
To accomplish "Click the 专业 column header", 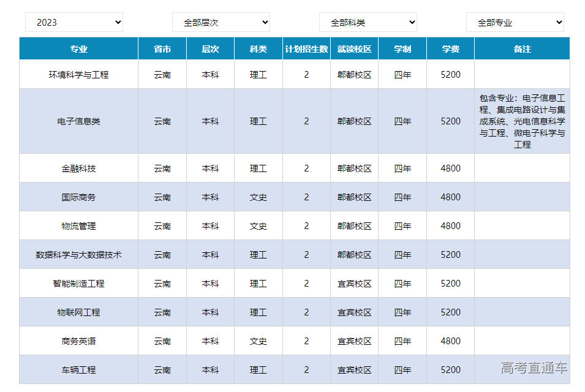I will pos(78,49).
